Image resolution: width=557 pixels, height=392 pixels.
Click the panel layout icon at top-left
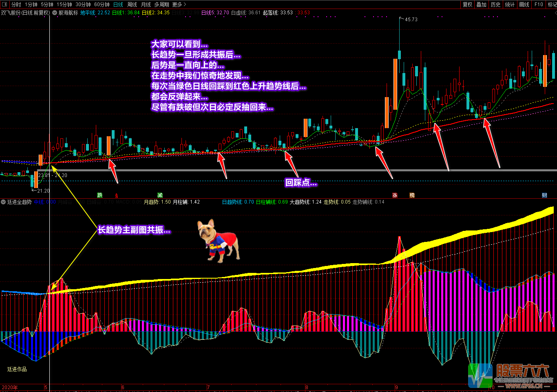tap(4, 4)
